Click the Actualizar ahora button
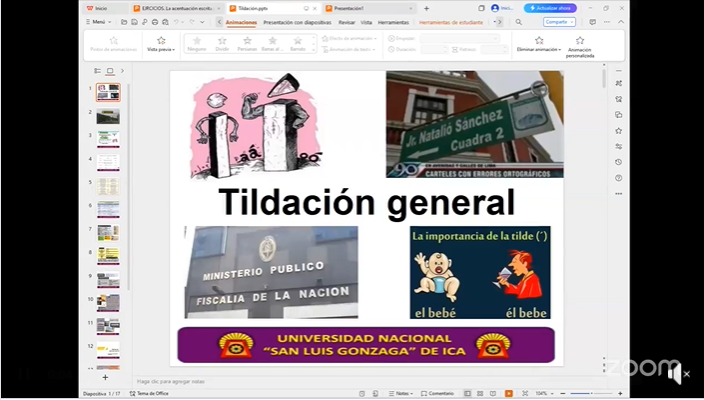The image size is (704, 400). click(x=550, y=7)
